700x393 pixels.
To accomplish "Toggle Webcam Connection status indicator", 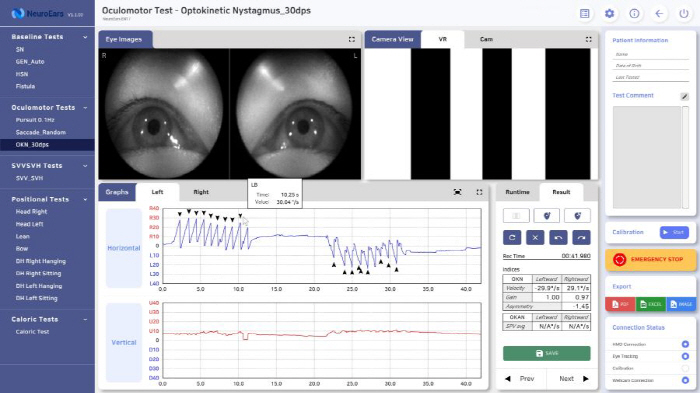I will [685, 380].
